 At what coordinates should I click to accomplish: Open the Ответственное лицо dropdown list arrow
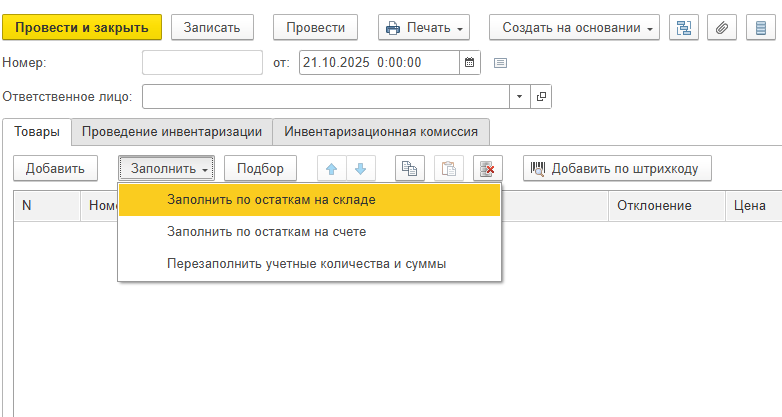(x=520, y=96)
